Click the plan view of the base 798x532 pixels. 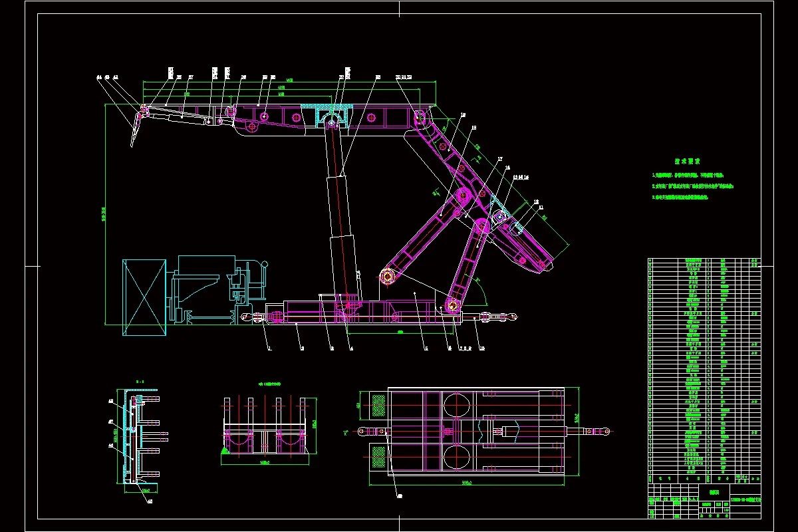click(477, 431)
